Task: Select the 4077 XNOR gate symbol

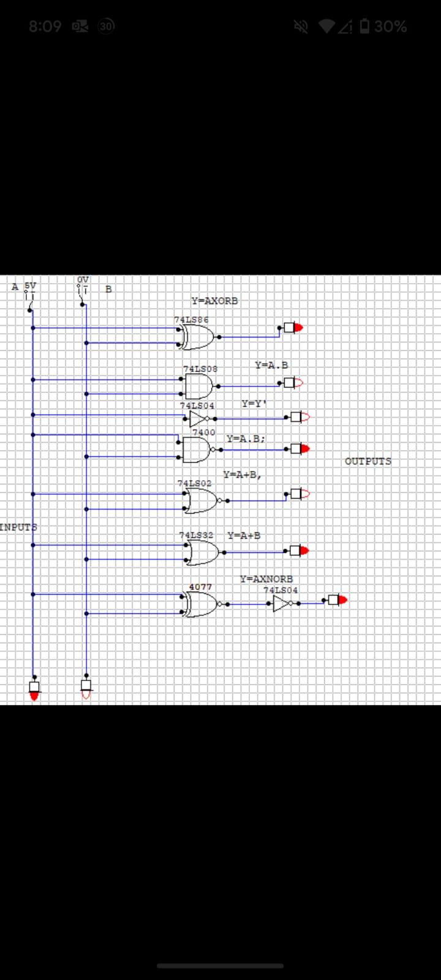Action: (203, 605)
